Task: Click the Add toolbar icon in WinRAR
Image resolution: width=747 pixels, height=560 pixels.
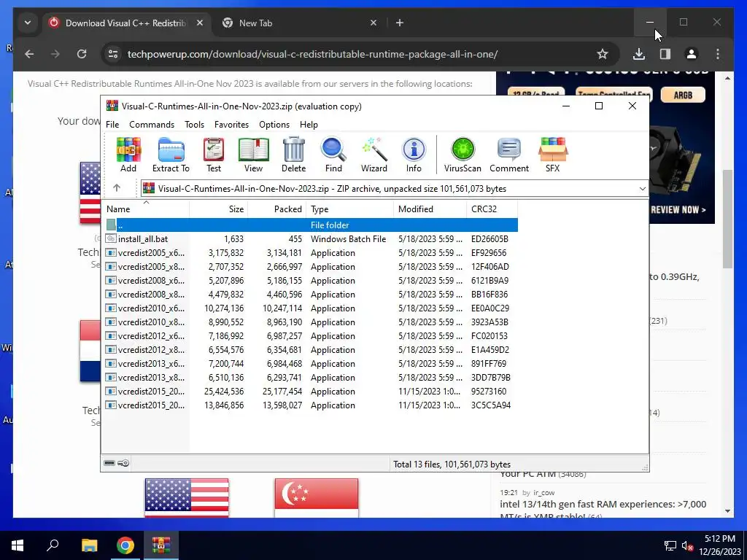Action: point(128,155)
